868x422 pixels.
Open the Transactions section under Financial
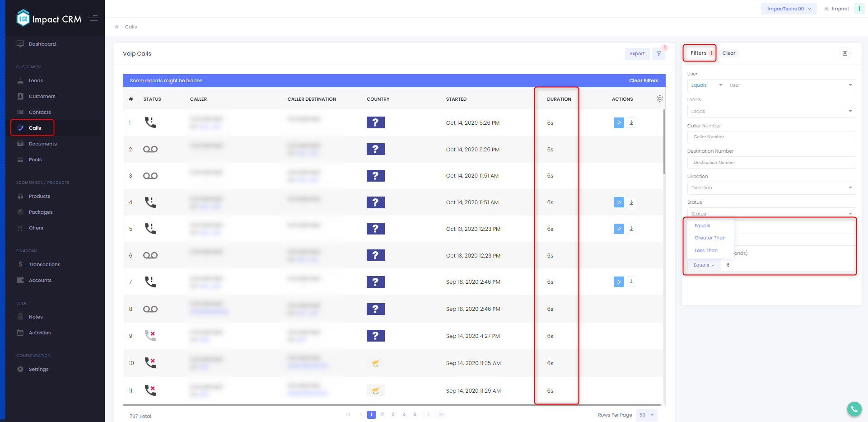coord(44,264)
